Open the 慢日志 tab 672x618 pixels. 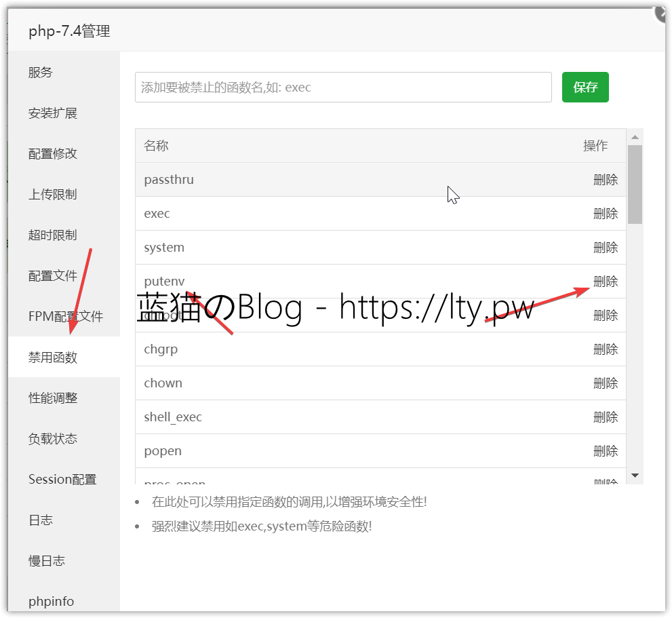(47, 561)
